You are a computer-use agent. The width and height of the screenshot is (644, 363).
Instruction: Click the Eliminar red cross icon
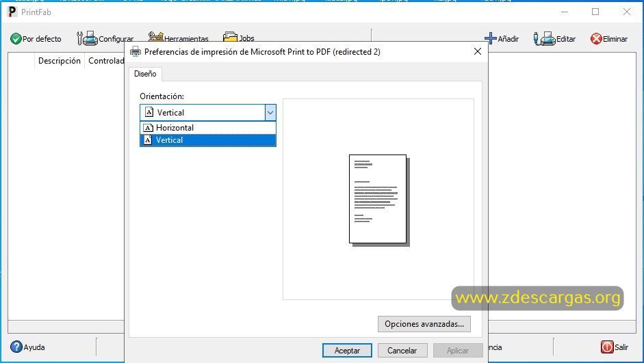pos(596,38)
